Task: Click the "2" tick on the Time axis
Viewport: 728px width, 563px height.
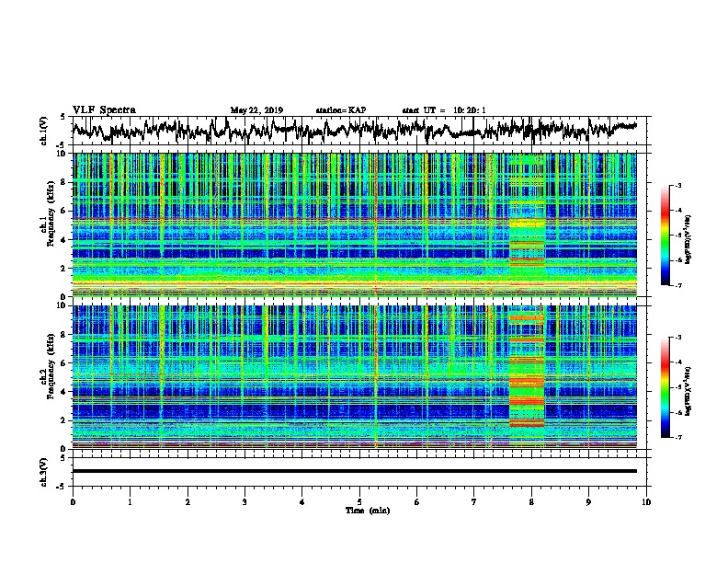Action: (x=188, y=502)
